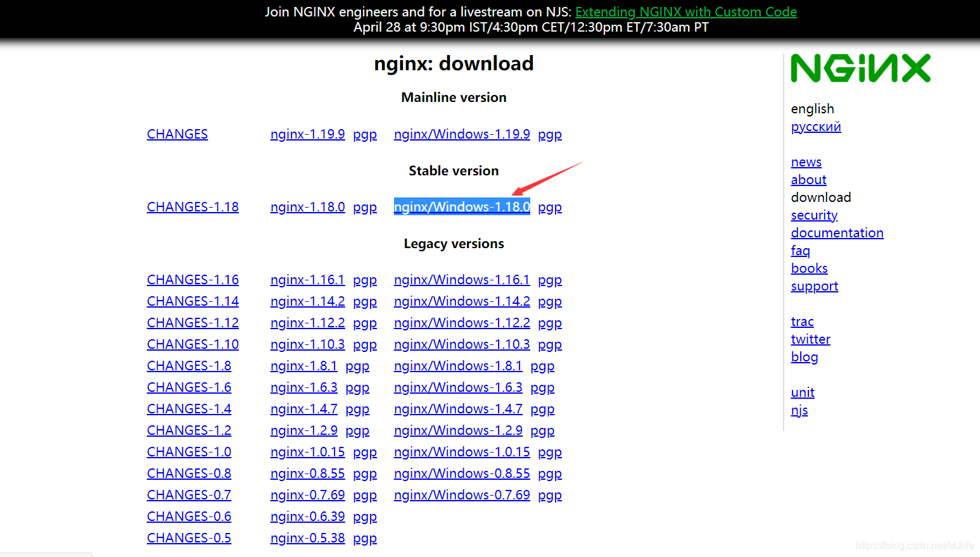This screenshot has height=557, width=980.
Task: Download nginx/Windows-1.4.7
Action: 458,409
